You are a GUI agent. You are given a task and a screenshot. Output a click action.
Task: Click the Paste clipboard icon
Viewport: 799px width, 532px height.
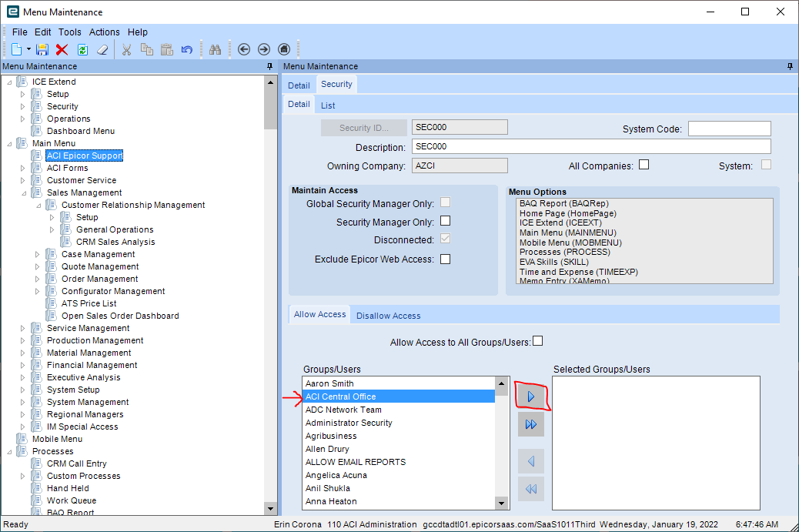click(166, 49)
